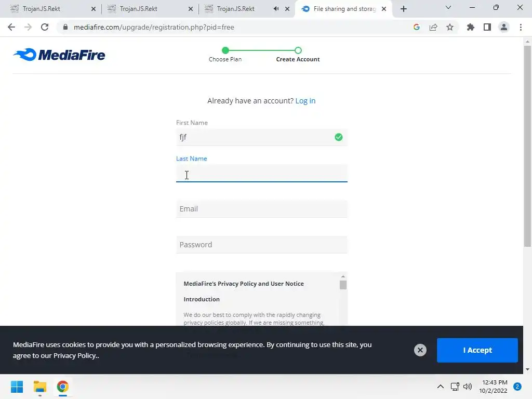Click the browser forward arrow
The image size is (532, 399).
28,27
